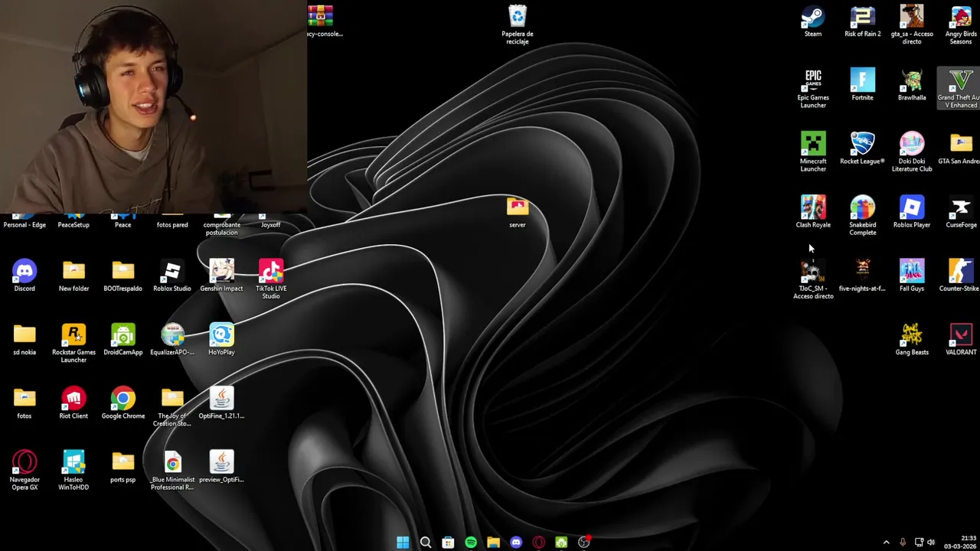Image resolution: width=980 pixels, height=551 pixels.
Task: Click the HoYoPlay icon
Action: coord(221,339)
